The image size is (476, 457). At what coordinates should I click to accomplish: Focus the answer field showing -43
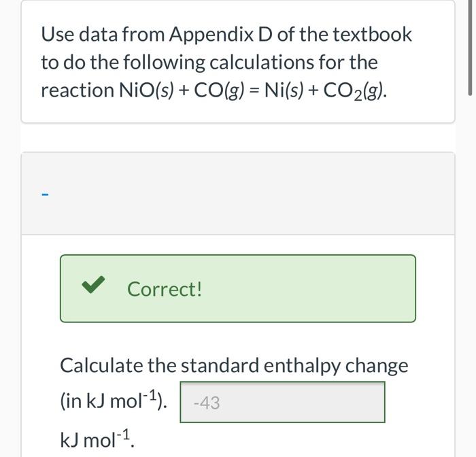click(x=282, y=402)
